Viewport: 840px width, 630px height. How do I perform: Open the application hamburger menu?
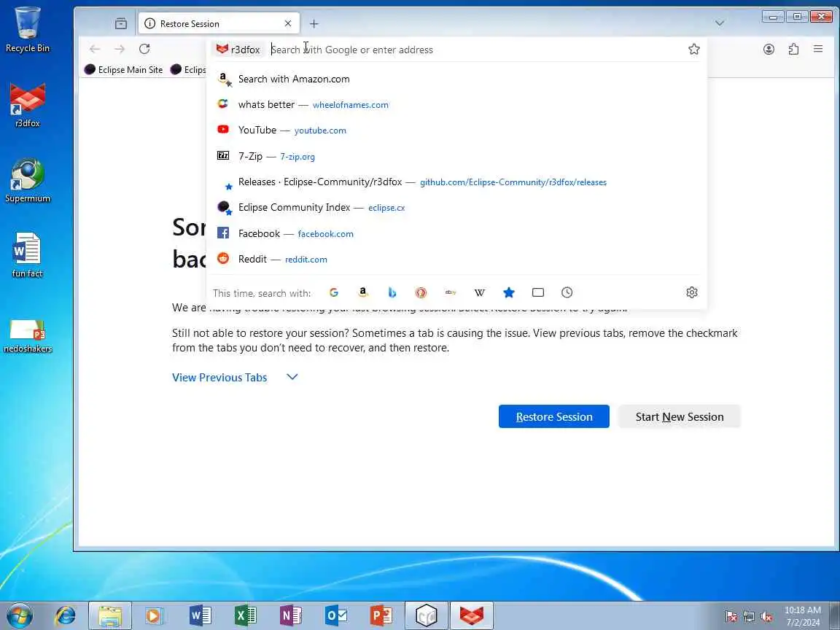point(818,50)
